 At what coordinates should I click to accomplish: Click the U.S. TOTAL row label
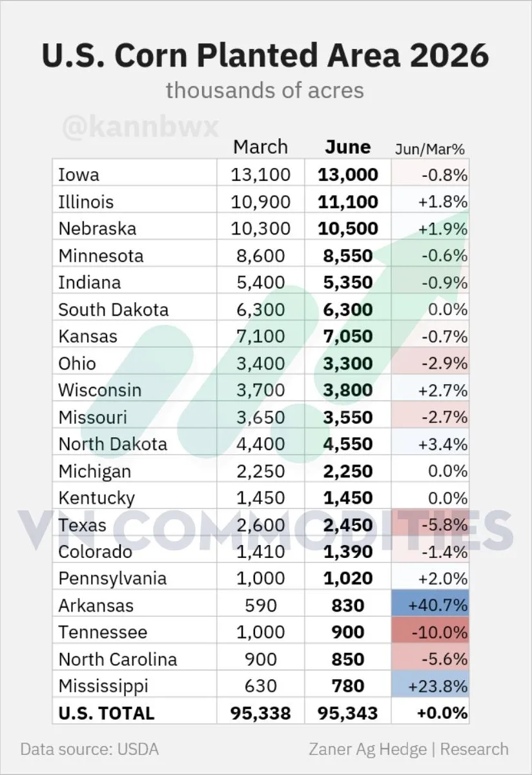point(107,714)
